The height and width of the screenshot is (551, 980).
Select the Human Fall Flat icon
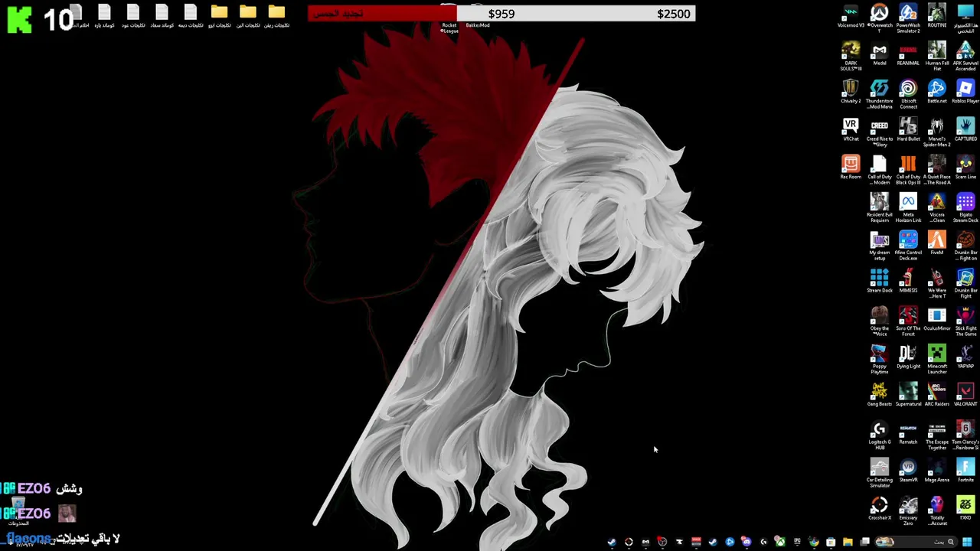pyautogui.click(x=936, y=56)
